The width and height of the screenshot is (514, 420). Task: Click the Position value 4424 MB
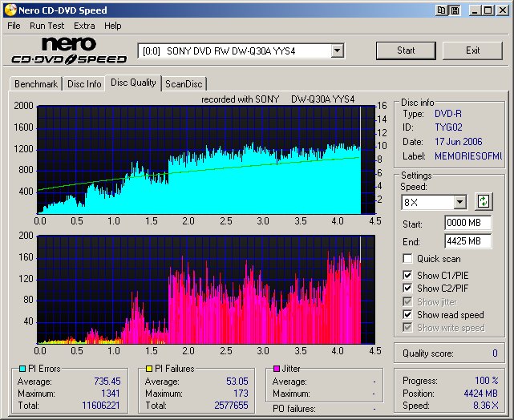tap(481, 393)
